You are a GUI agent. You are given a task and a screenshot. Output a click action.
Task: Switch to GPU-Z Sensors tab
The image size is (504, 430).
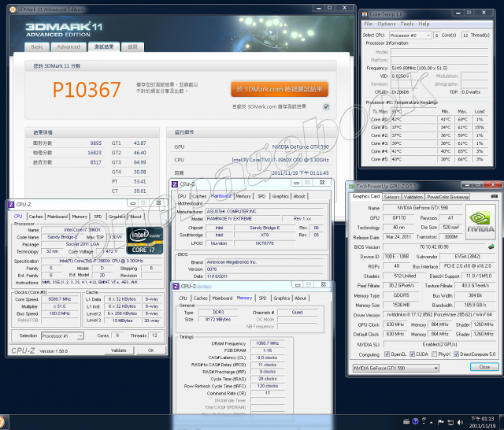pos(391,197)
